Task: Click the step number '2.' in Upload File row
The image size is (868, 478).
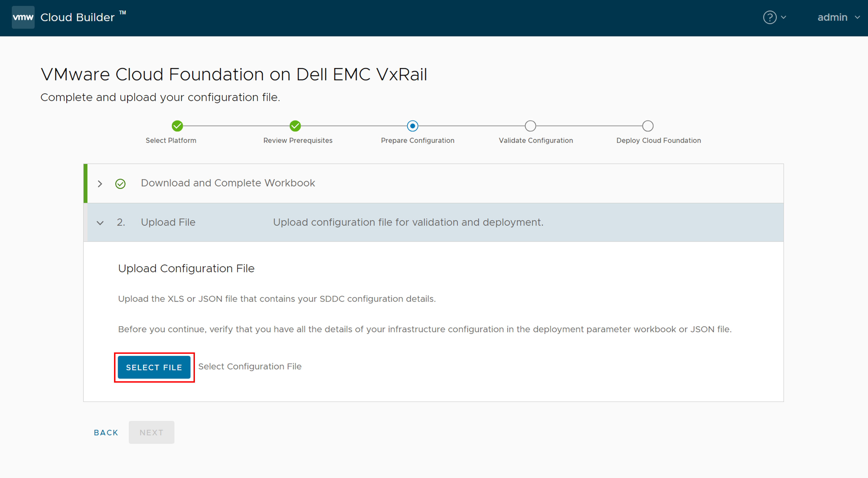Action: click(121, 223)
